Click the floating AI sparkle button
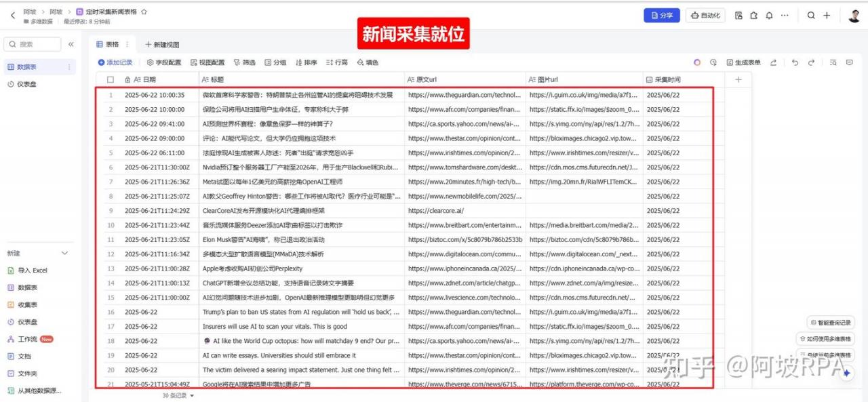 click(x=847, y=373)
